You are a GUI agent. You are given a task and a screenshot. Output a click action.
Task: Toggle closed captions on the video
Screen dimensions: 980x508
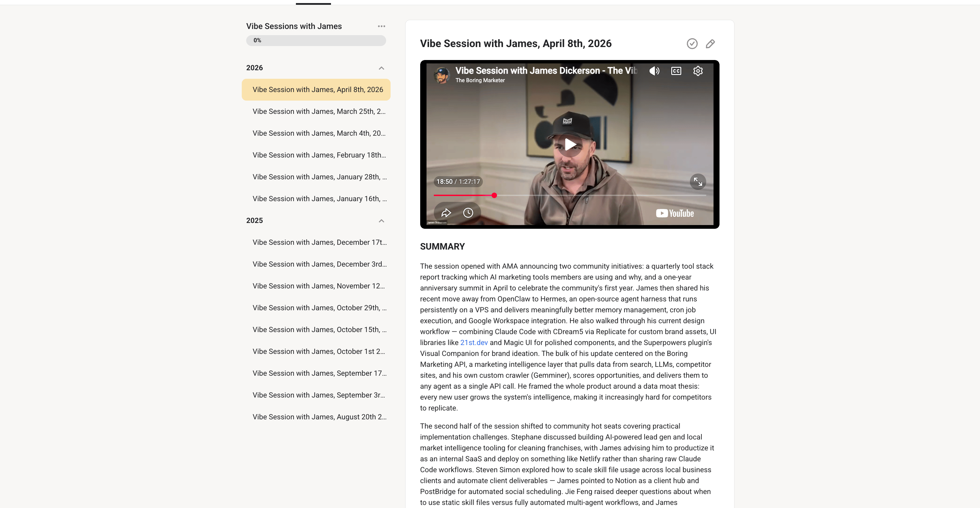[x=676, y=71]
